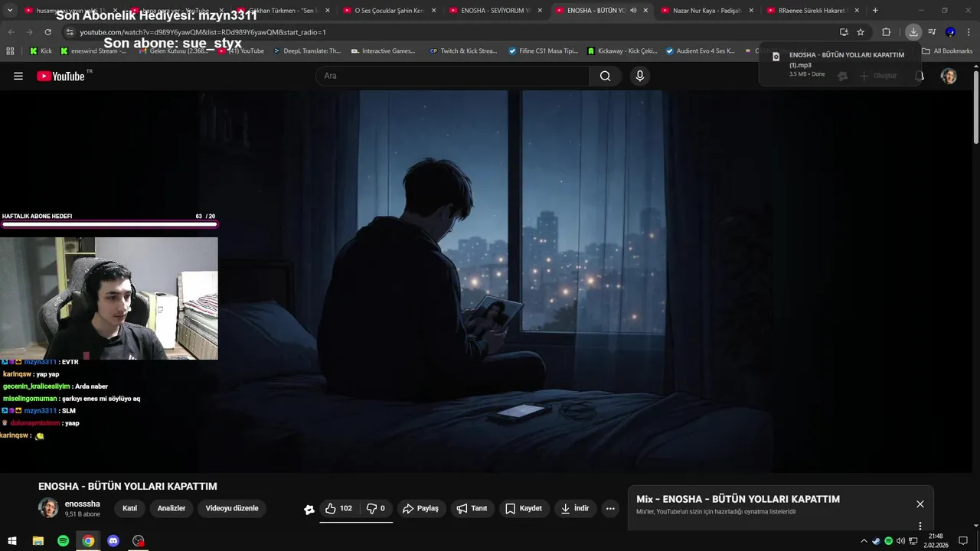The height and width of the screenshot is (551, 980).
Task: Like the video with thumbs up
Action: [x=338, y=508]
